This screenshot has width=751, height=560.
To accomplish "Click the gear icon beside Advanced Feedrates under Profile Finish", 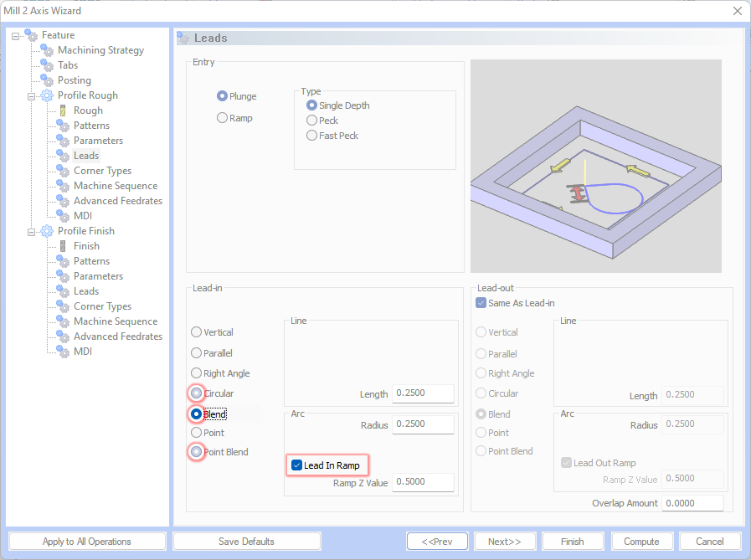I will 63,337.
